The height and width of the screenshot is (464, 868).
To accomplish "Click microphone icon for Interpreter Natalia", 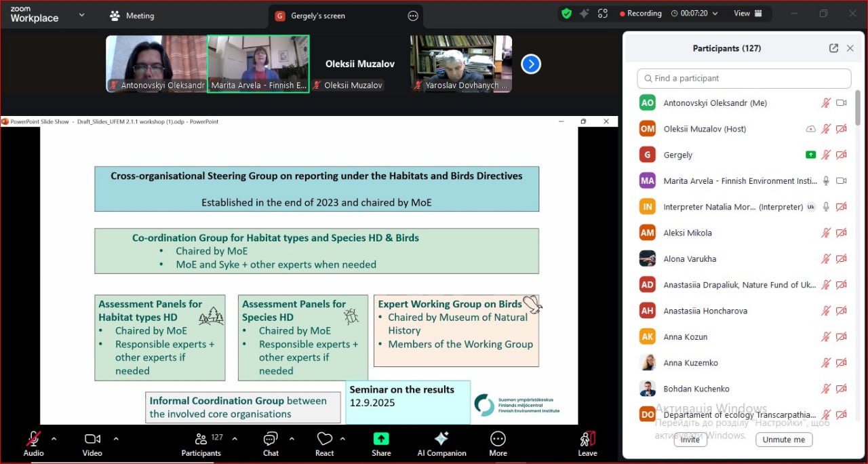I will (x=826, y=207).
